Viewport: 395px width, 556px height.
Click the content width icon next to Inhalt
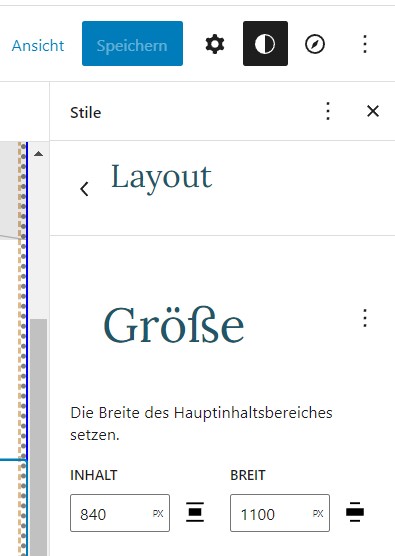[x=195, y=512]
